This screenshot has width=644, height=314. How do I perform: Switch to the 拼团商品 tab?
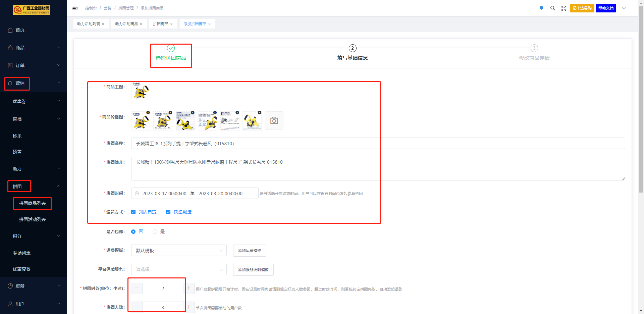point(160,24)
